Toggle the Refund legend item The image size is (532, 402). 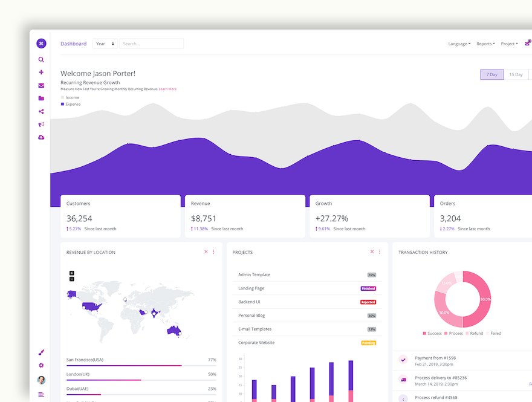click(x=475, y=334)
